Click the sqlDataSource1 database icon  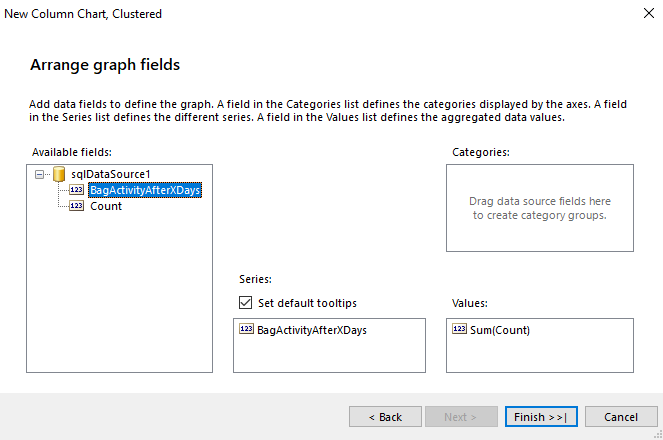click(x=59, y=174)
